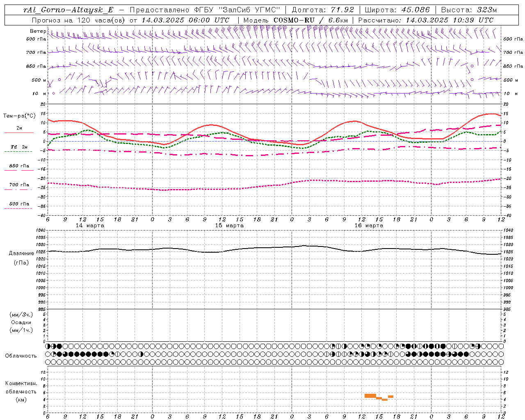The height and width of the screenshot is (420, 525).
Task: Click the Рассчитано: 14.03.2025 10:39 UTC text
Action: (x=426, y=20)
